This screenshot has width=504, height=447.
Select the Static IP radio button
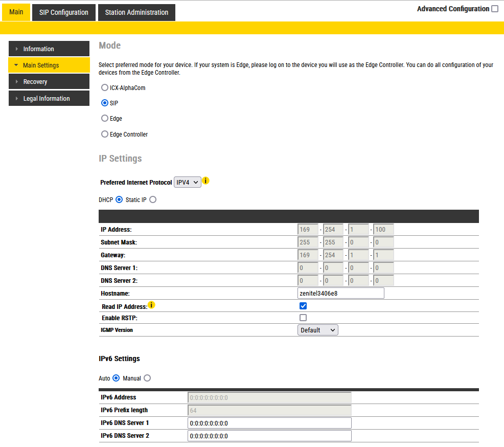pyautogui.click(x=153, y=199)
